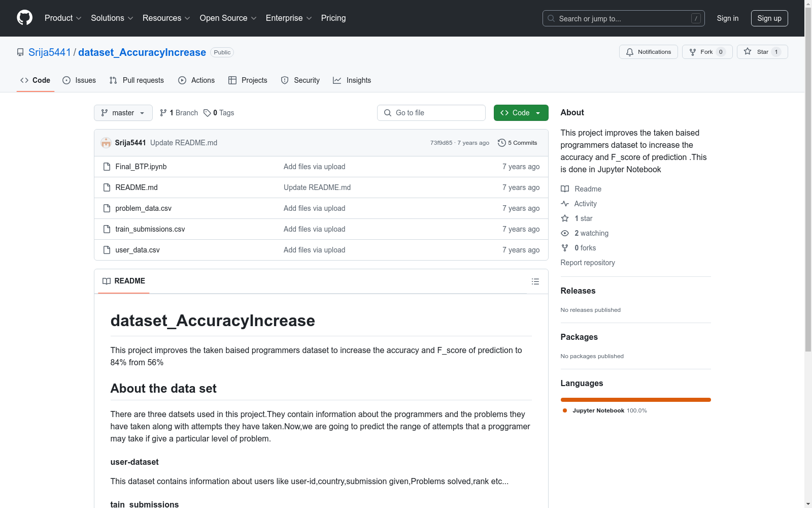The image size is (812, 508).
Task: Click the book icon beside Readme link
Action: [x=565, y=189]
